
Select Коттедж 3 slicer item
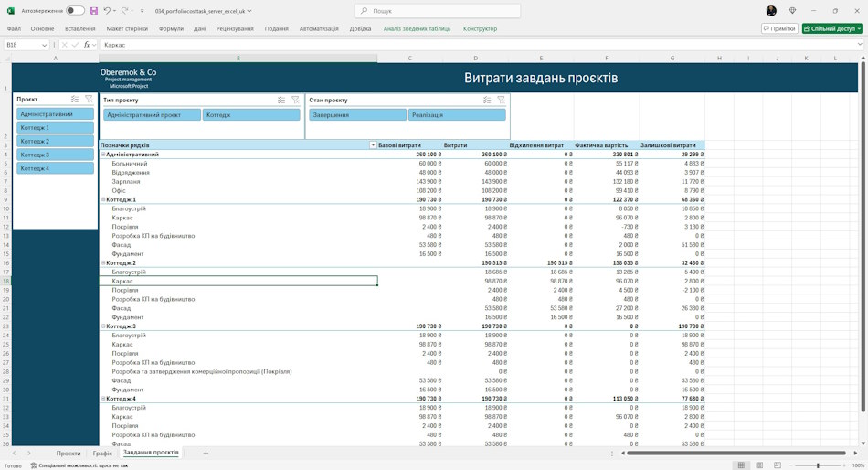pos(56,155)
